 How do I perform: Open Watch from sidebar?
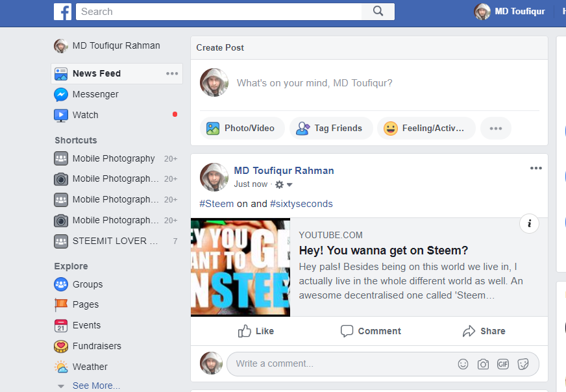pyautogui.click(x=85, y=115)
